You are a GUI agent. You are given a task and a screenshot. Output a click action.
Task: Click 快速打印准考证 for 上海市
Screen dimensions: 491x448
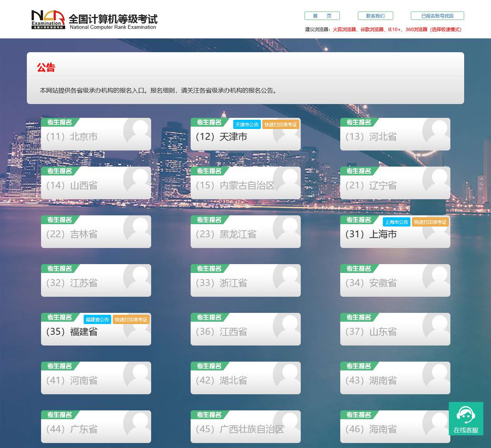[430, 222]
